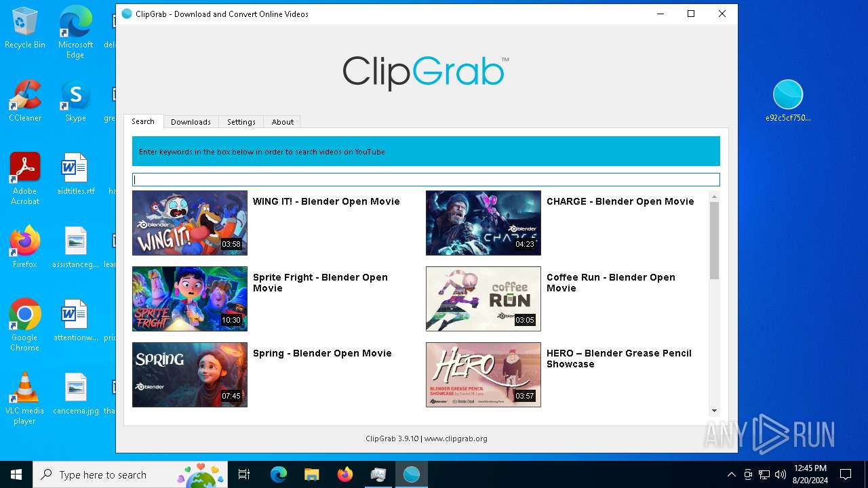Screen dimensions: 868x488
Task: Select the Google Chrome desktop shortcut
Action: [x=25, y=325]
